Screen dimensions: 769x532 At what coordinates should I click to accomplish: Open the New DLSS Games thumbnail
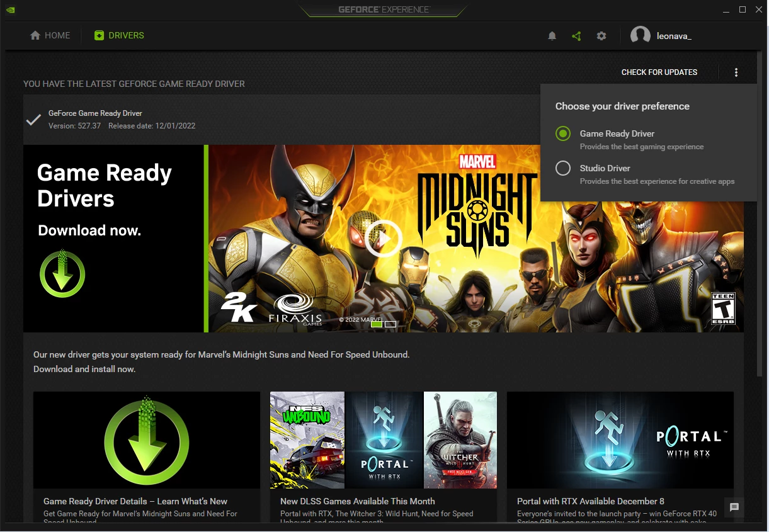[384, 440]
